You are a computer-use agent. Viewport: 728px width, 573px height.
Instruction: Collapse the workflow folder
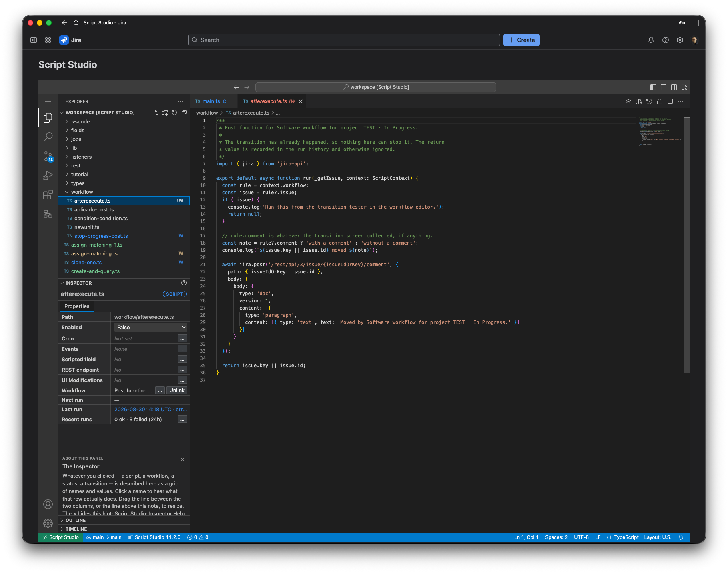(124, 192)
